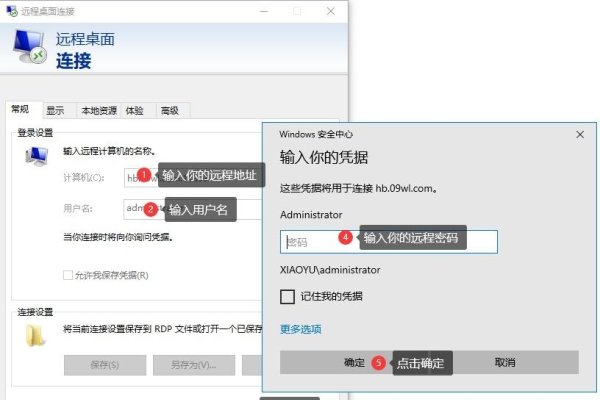The height and width of the screenshot is (400, 600).
Task: Click the 确定 button in credentials dialog
Action: click(354, 362)
